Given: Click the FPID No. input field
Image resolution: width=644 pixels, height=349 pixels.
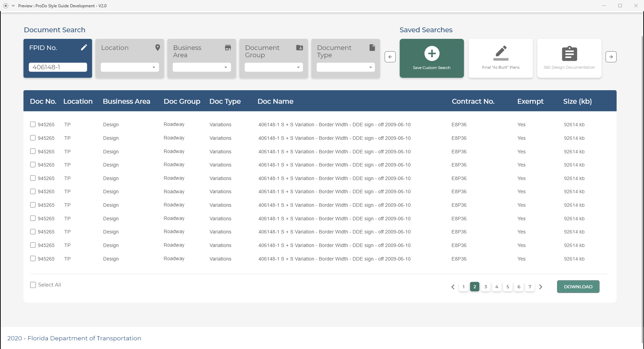Looking at the screenshot, I should tap(58, 67).
